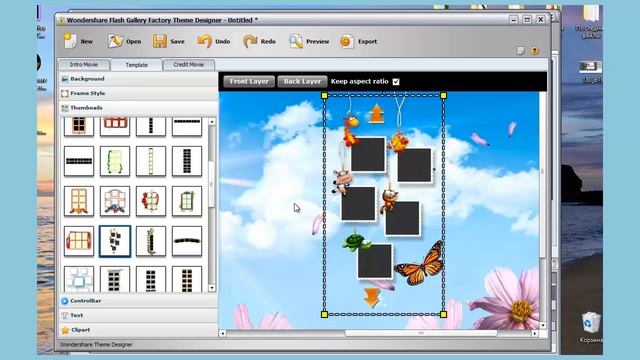The width and height of the screenshot is (640, 360).
Task: Choose the pale yellow vertical strip template
Action: [x=151, y=161]
